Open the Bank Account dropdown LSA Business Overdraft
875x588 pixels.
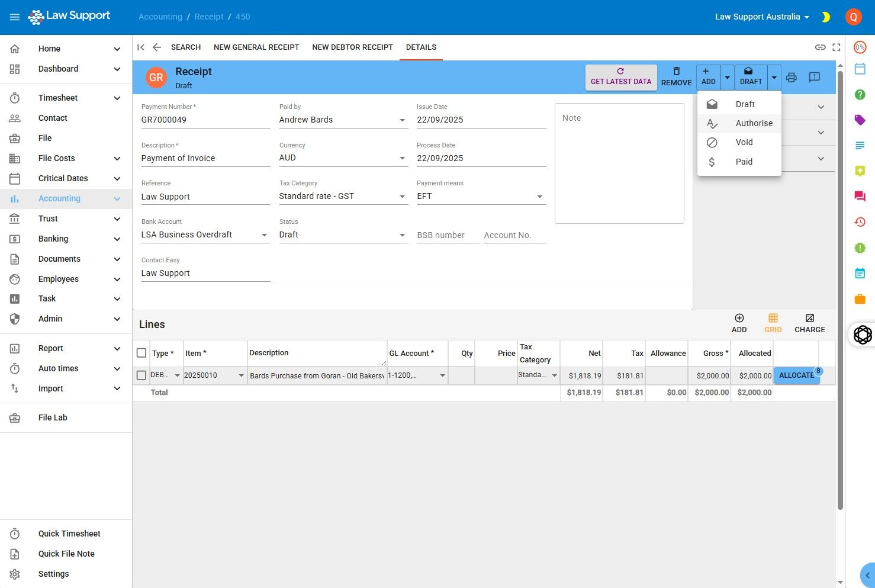[x=205, y=235]
